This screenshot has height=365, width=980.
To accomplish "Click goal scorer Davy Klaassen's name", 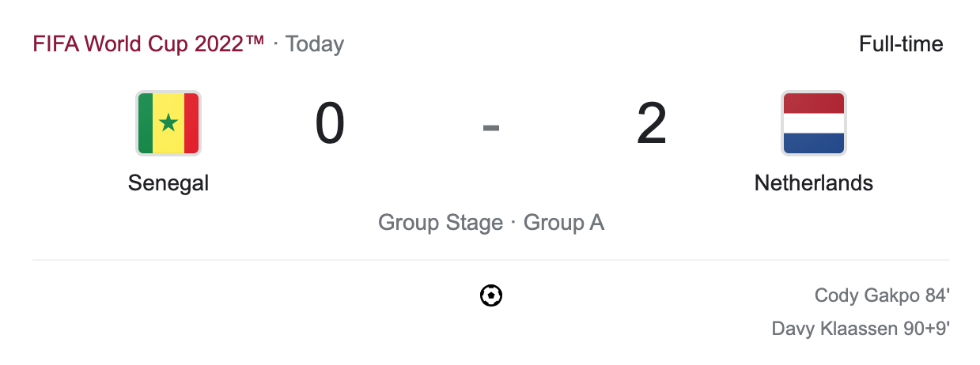I will [x=834, y=328].
